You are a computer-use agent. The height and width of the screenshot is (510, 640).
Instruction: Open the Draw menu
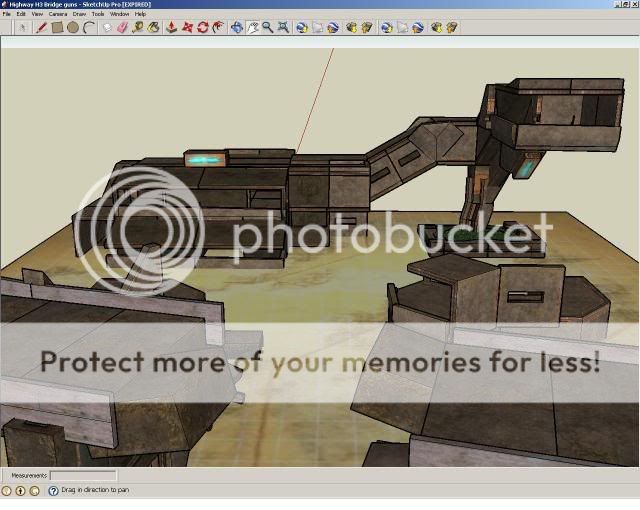click(80, 14)
